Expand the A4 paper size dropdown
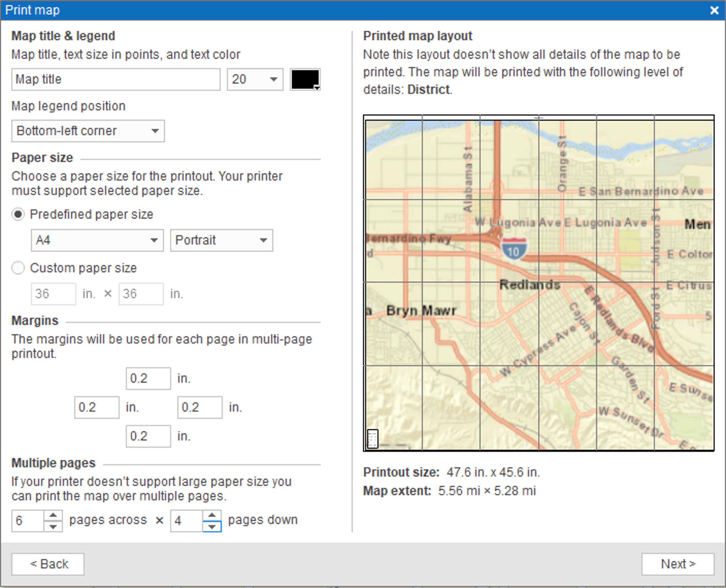726x588 pixels. (97, 240)
